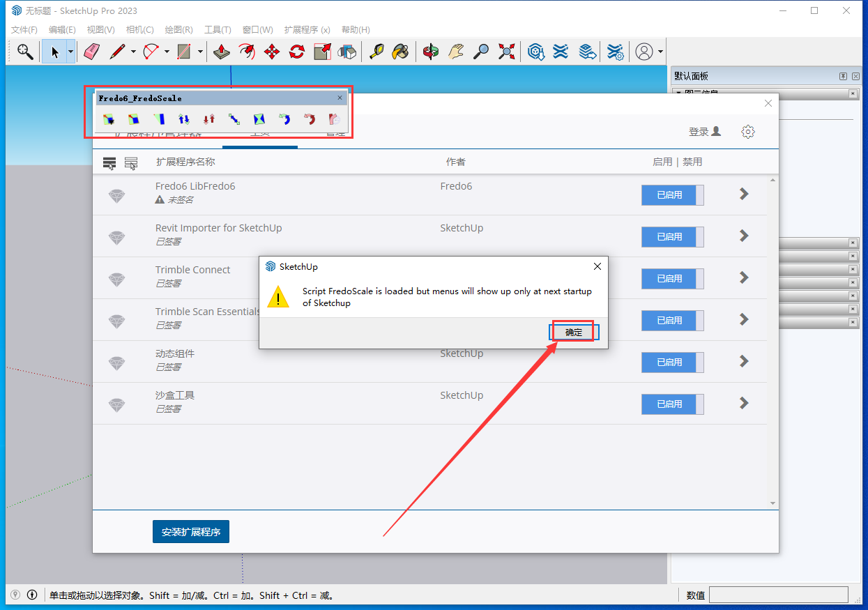Screen dimensions: 868x610
Task: Open the Extension Warehouse
Action: coord(561,52)
